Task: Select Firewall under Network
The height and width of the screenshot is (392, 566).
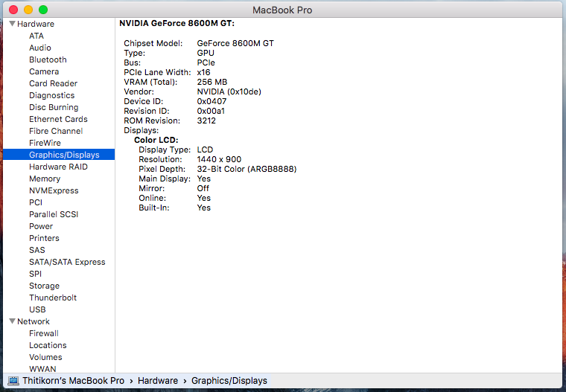Action: pyautogui.click(x=44, y=333)
